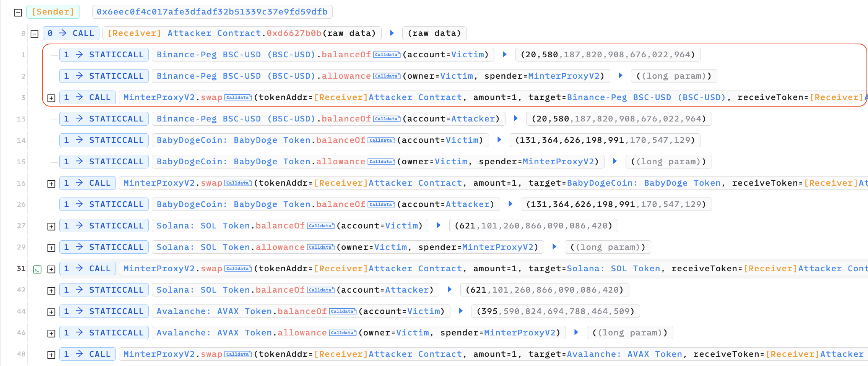This screenshot has height=366, width=868.
Task: Collapse the Sender root node
Action: (18, 13)
